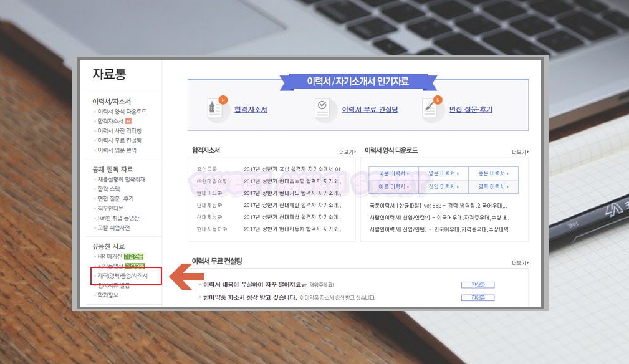
Task: Click 진행중 button for 이력서 내용이 부실하여 post
Action: 478,285
